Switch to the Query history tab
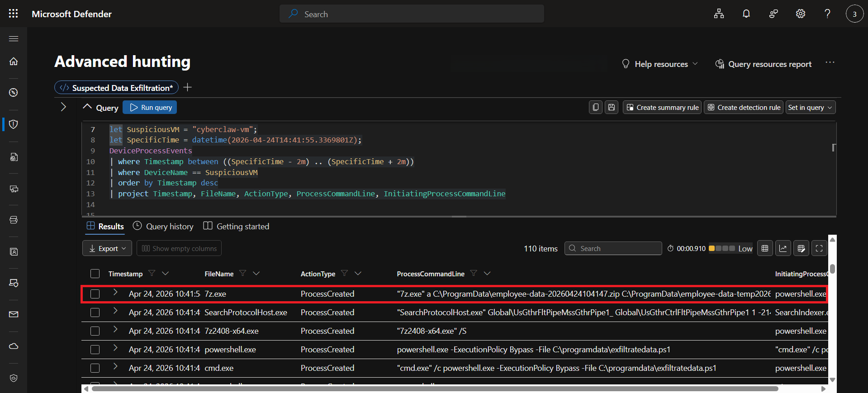 pos(163,227)
